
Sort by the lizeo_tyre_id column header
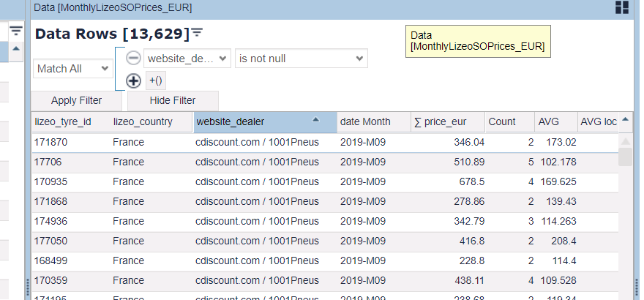coord(63,121)
